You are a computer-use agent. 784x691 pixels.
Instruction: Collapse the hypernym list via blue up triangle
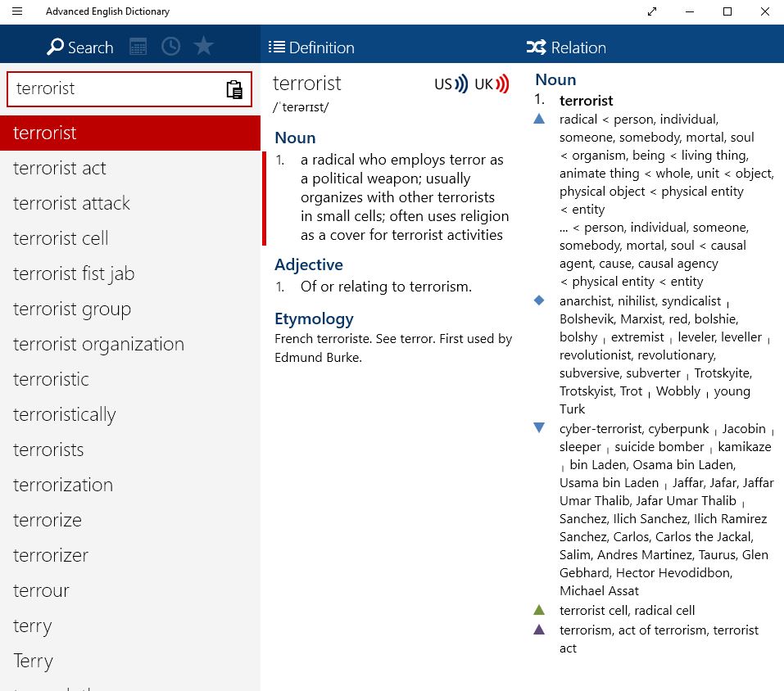[538, 118]
